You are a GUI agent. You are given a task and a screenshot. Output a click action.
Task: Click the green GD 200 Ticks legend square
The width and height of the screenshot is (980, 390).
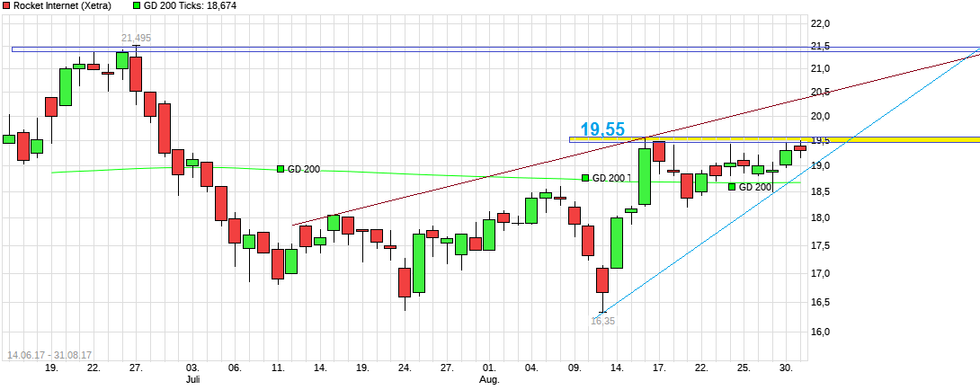[x=138, y=5]
